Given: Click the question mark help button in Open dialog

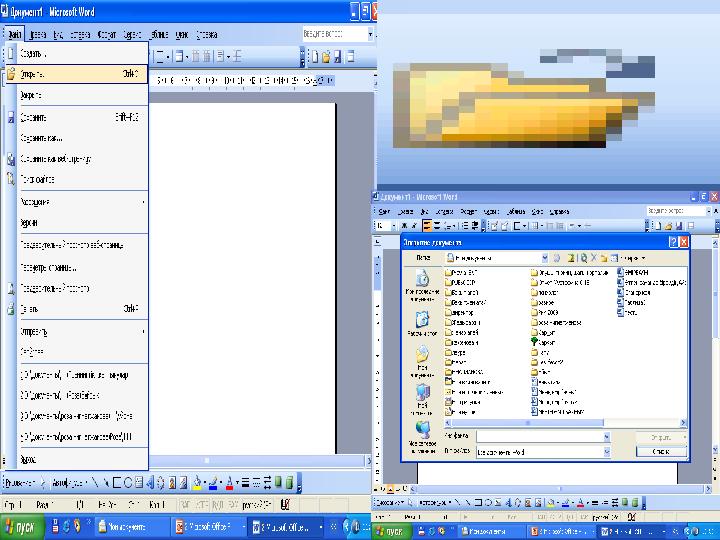Looking at the screenshot, I should [x=673, y=242].
